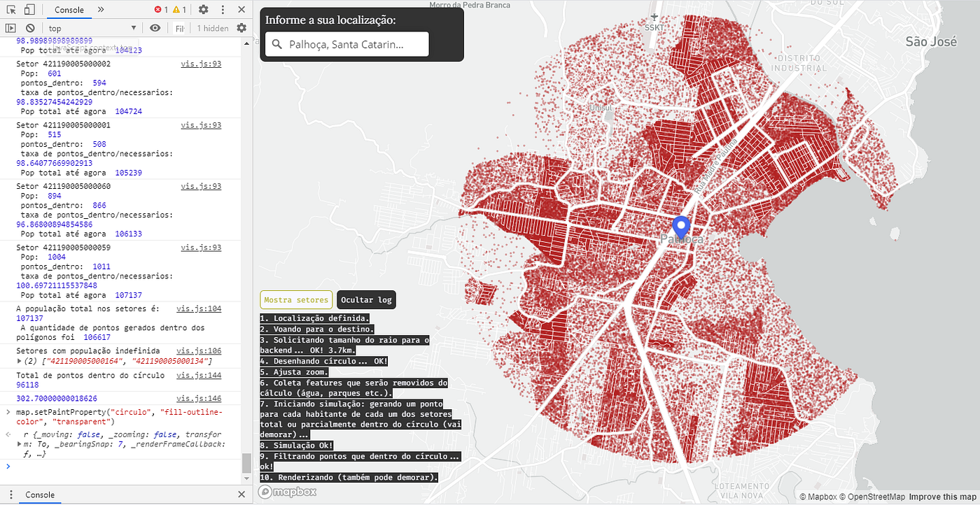Click the Ocultar log button

pos(366,300)
